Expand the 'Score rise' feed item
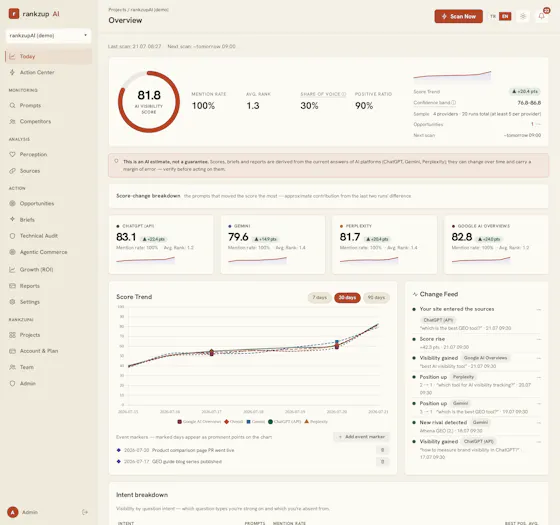The height and width of the screenshot is (525, 560). (539, 339)
